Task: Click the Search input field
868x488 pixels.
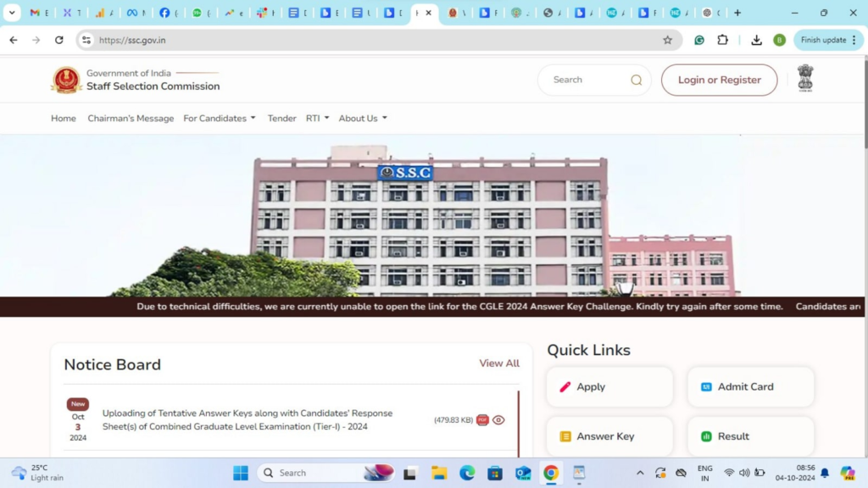Action: [x=585, y=79]
